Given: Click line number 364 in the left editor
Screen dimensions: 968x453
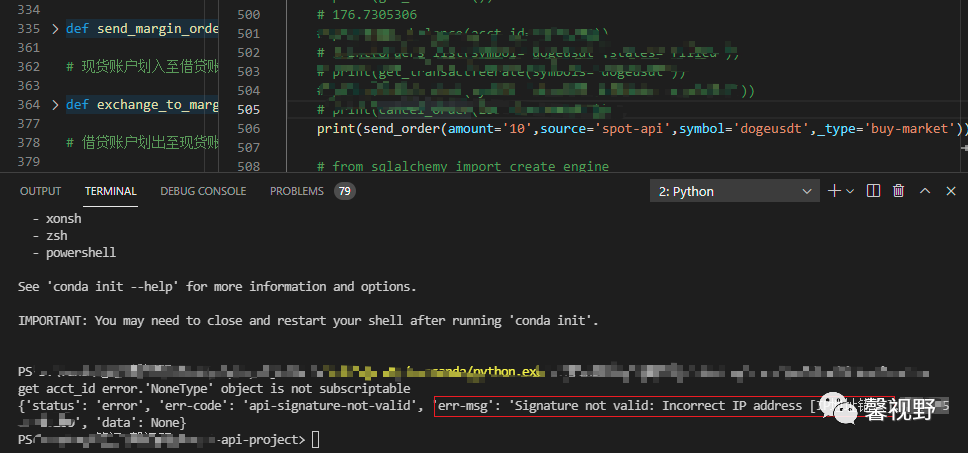Looking at the screenshot, I should click(29, 104).
